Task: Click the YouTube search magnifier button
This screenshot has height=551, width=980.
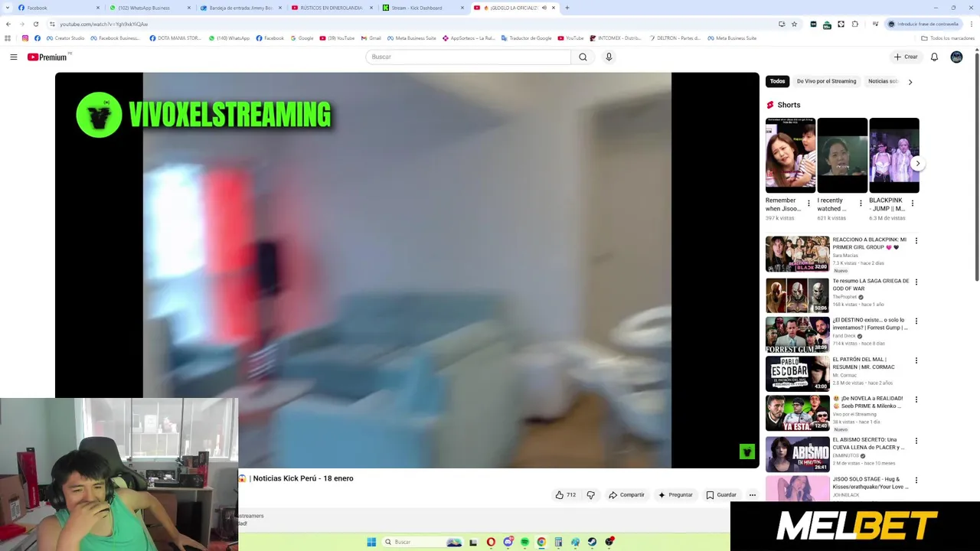Action: pos(583,57)
